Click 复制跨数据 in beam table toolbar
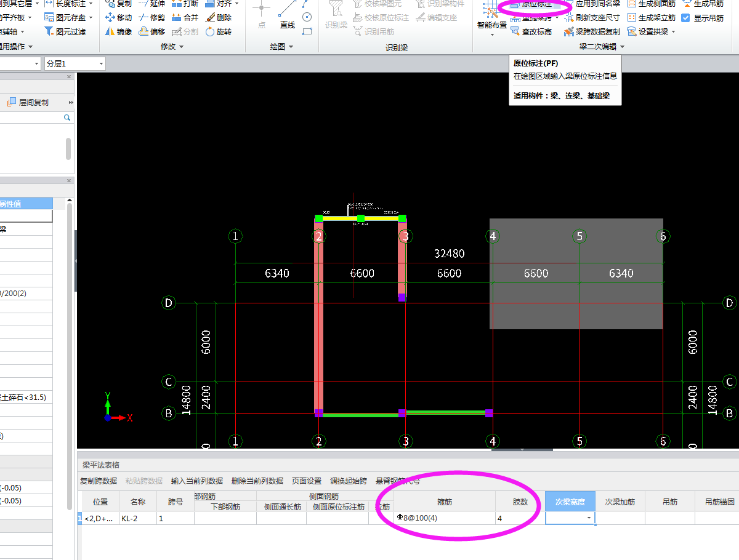Screen dimensions: 739x560 point(99,481)
